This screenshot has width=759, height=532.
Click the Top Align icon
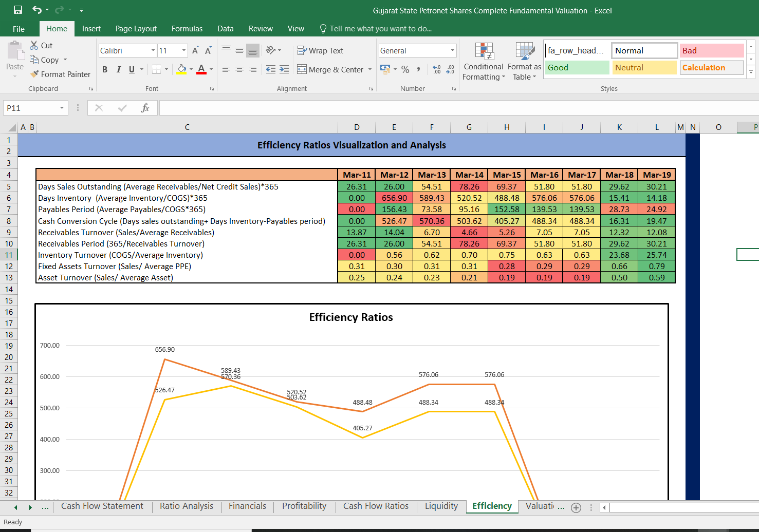coord(226,50)
